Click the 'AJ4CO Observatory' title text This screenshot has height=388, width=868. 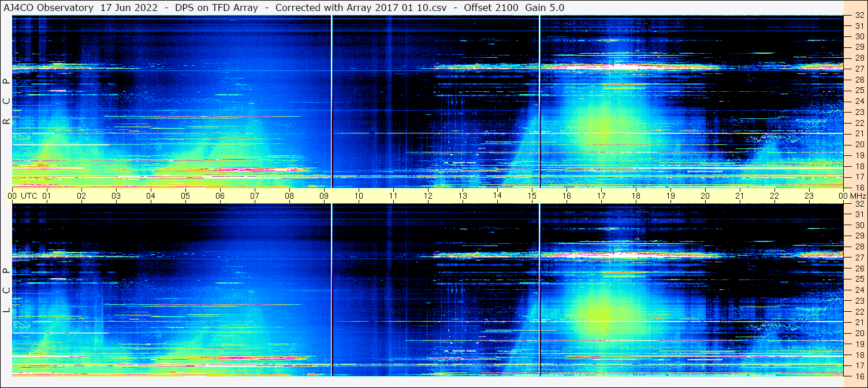tap(49, 8)
